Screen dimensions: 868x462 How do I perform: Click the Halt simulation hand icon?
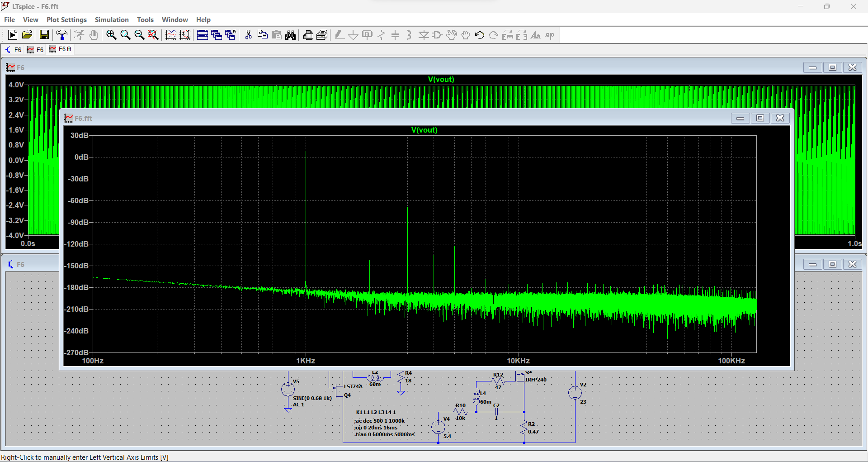(x=94, y=35)
